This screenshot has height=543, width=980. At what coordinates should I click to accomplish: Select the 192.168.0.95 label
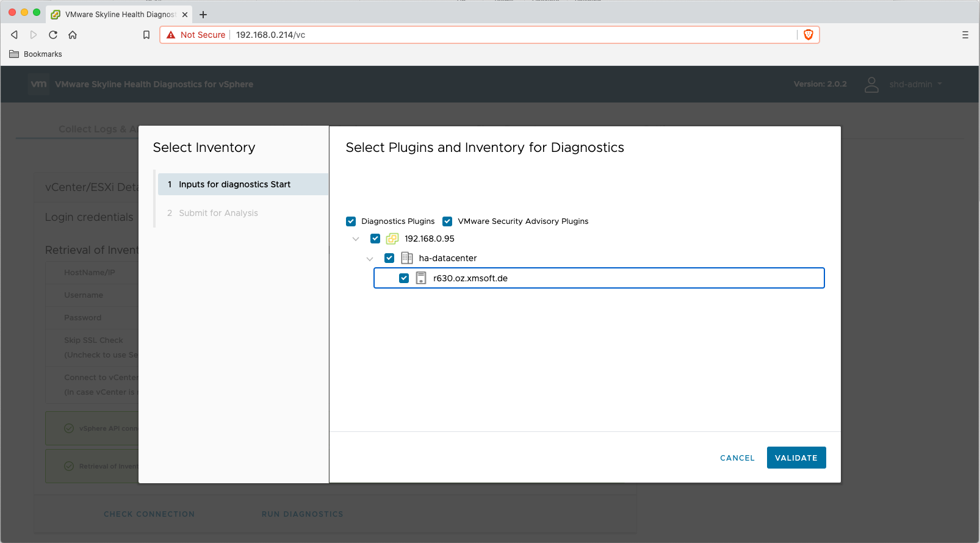(x=430, y=239)
